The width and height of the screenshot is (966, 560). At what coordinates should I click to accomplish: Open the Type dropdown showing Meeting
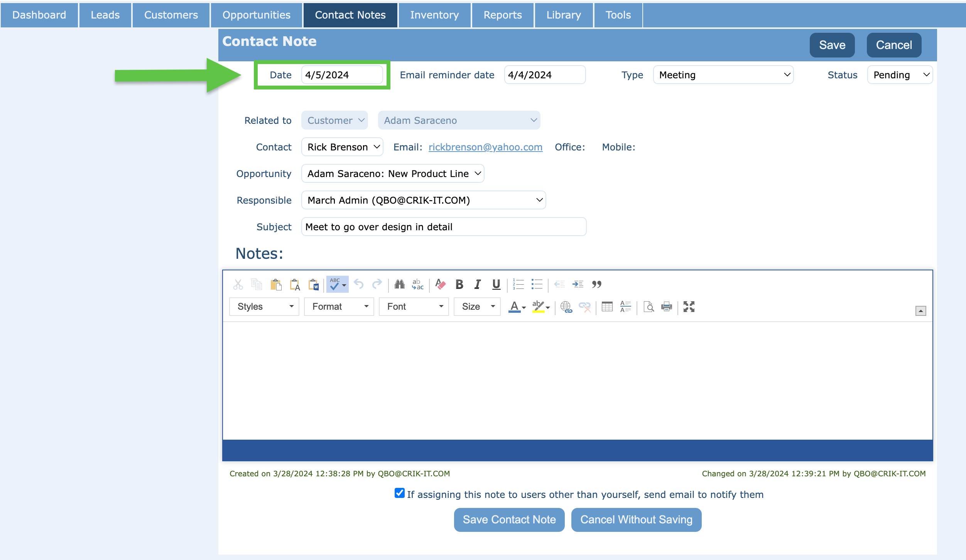click(723, 75)
